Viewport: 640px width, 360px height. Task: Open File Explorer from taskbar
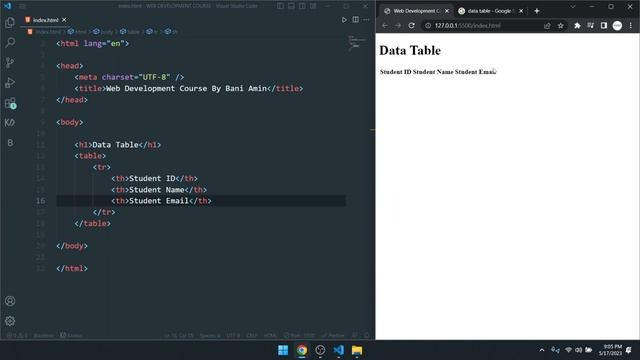pyautogui.click(x=357, y=350)
